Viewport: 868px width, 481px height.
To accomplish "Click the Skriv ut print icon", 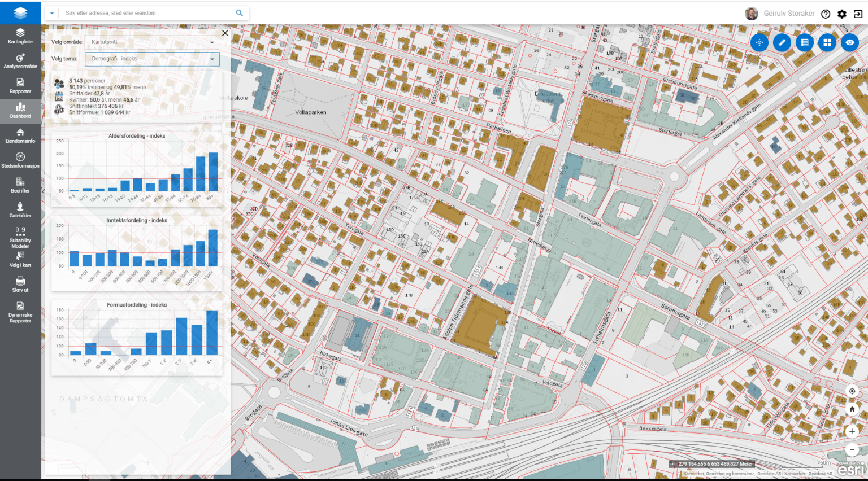I will click(x=20, y=285).
